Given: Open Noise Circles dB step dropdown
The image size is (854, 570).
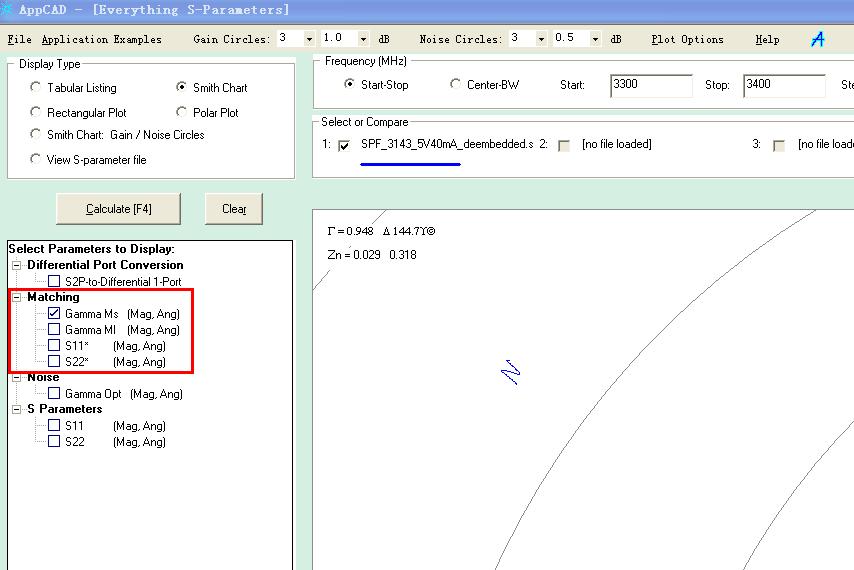Looking at the screenshot, I should pyautogui.click(x=595, y=39).
